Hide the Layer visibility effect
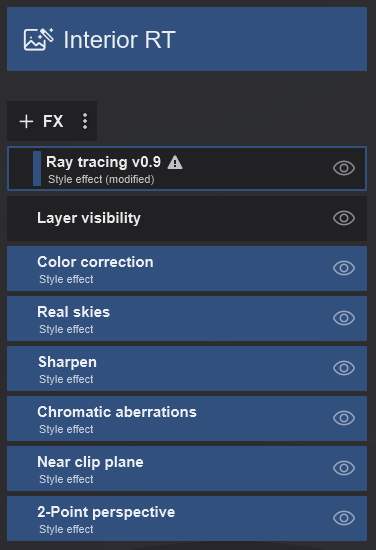The image size is (376, 550). [x=344, y=218]
